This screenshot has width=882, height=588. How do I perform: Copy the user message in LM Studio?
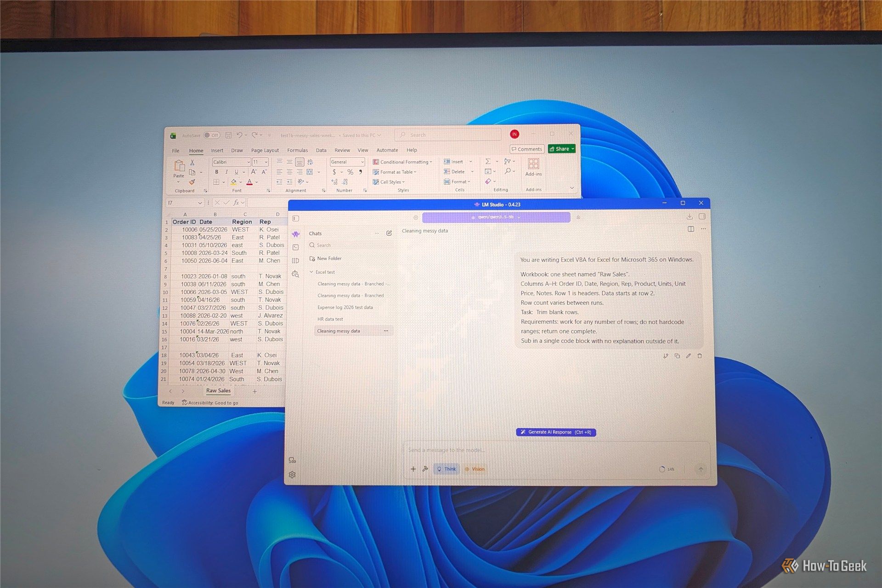(677, 356)
